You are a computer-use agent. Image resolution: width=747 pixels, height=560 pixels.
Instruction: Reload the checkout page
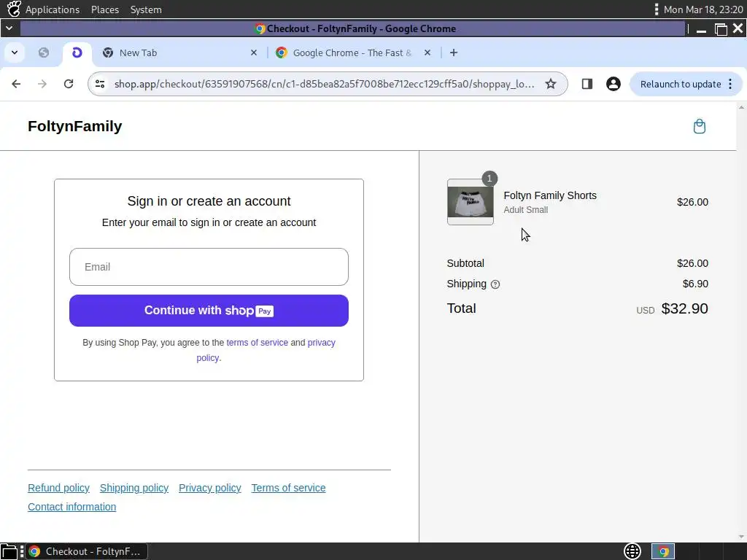pyautogui.click(x=69, y=84)
